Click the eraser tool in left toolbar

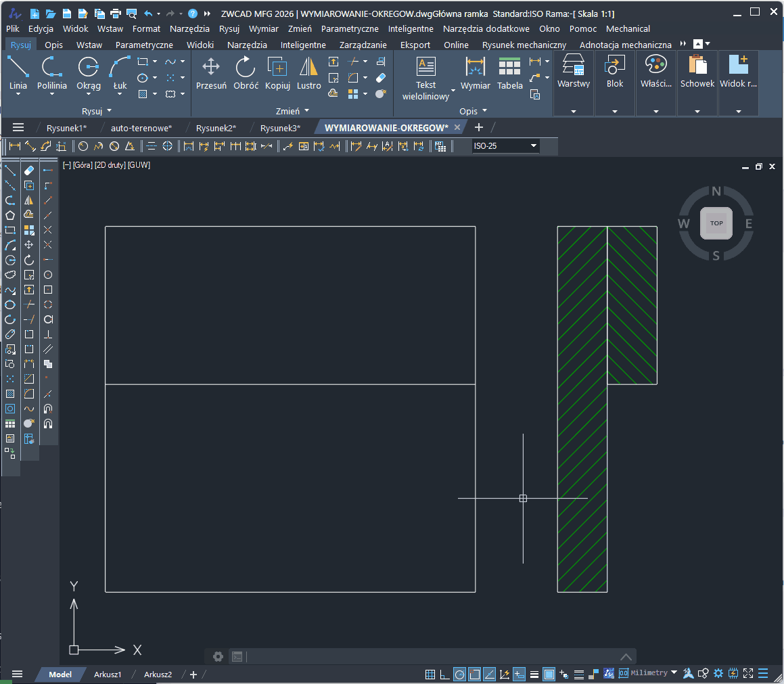click(29, 171)
